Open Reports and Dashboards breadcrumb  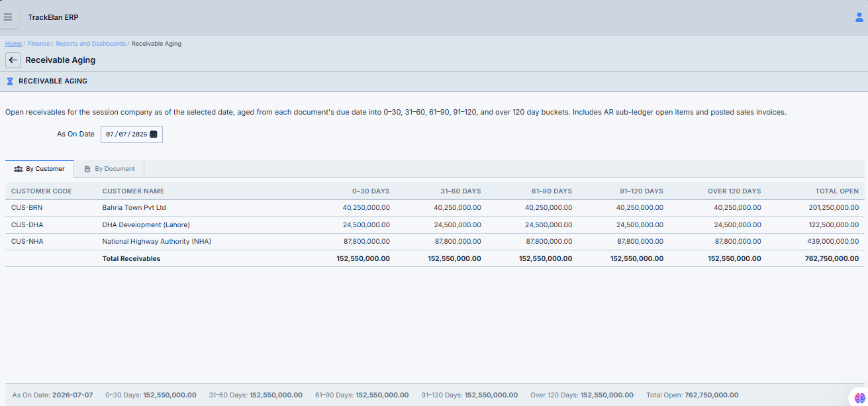click(91, 44)
